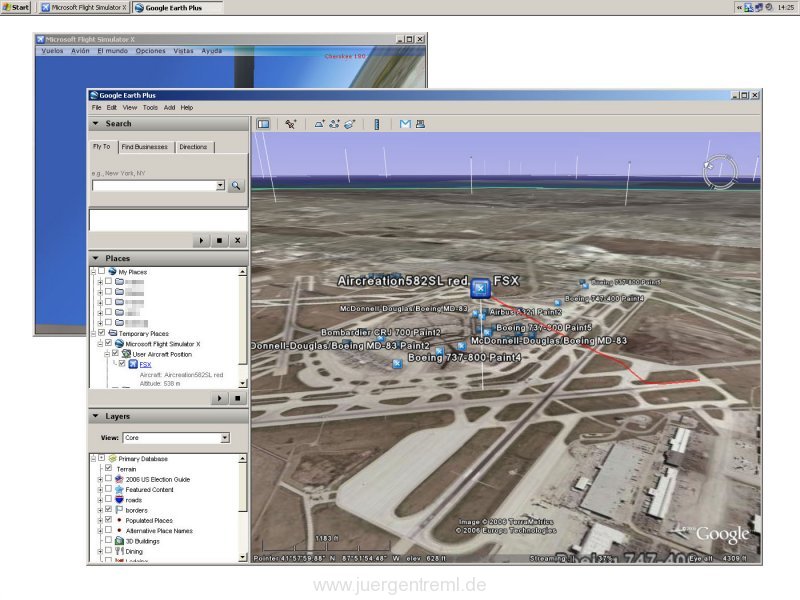
Task: Click the 2006 US Election Guide icon
Action: pyautogui.click(x=119, y=480)
